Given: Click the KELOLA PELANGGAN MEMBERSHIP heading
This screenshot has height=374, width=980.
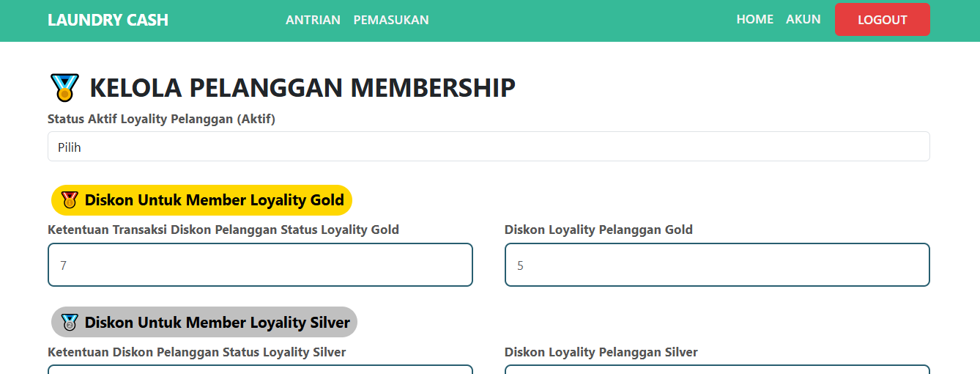Looking at the screenshot, I should [x=302, y=87].
